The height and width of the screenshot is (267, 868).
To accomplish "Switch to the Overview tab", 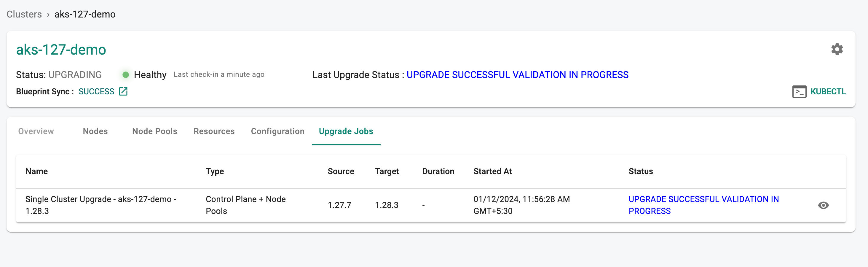I will pyautogui.click(x=36, y=131).
